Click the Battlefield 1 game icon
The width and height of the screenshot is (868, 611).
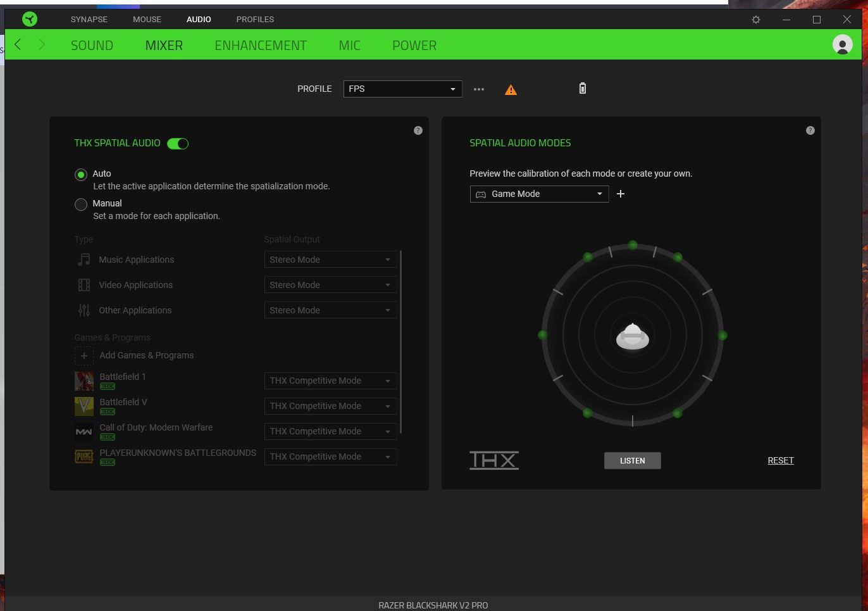84,381
